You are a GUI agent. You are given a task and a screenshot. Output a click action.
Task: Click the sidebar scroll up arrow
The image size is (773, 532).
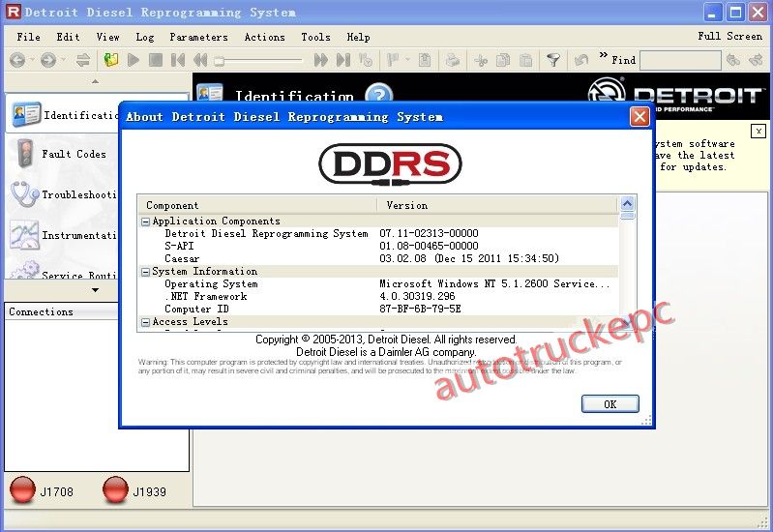coord(95,81)
